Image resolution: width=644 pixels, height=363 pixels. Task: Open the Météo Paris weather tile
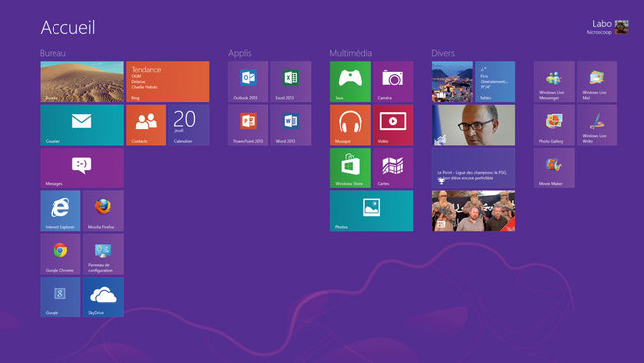point(494,81)
